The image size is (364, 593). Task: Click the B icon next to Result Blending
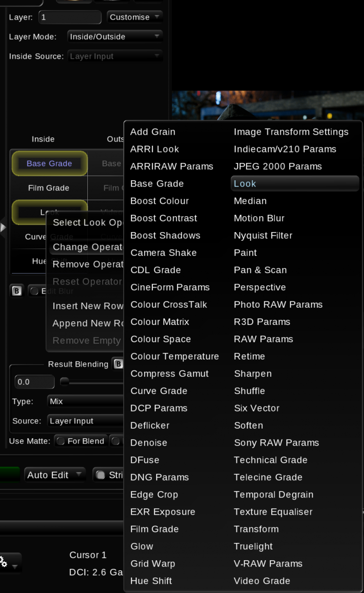[x=118, y=364]
